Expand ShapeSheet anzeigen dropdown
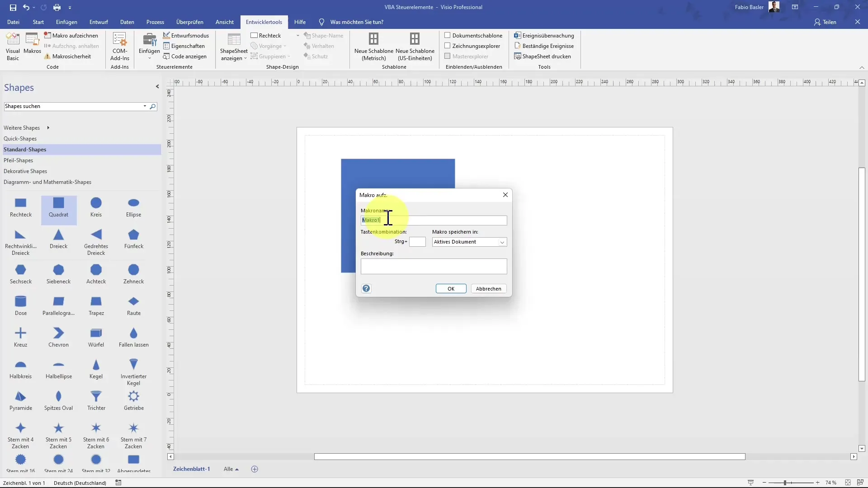This screenshot has width=868, height=488. [x=245, y=58]
